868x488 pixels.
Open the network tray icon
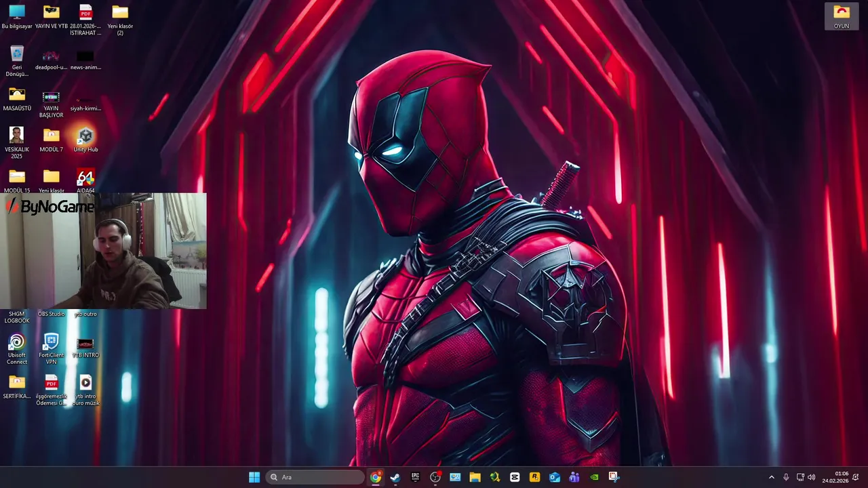tap(800, 477)
